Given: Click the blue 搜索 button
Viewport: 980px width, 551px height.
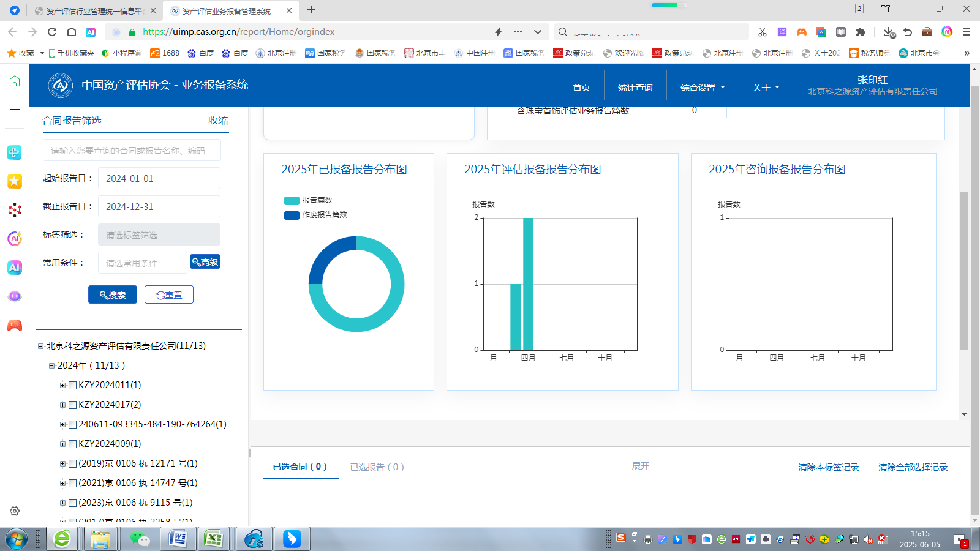Looking at the screenshot, I should [x=113, y=294].
